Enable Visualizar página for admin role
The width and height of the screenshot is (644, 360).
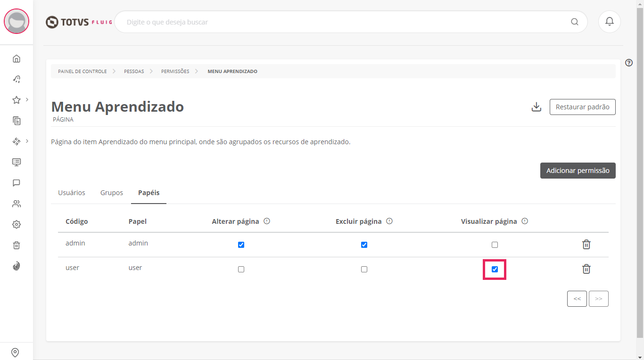point(495,245)
